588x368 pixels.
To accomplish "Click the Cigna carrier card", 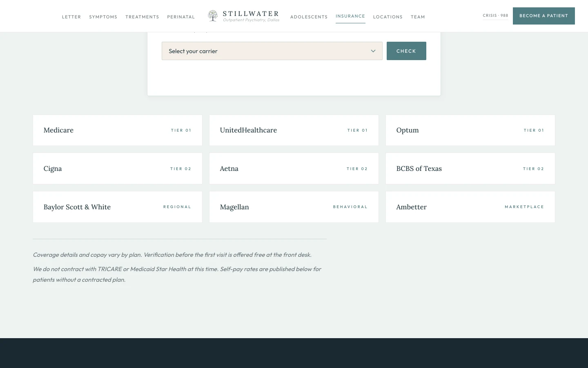I will [x=118, y=168].
